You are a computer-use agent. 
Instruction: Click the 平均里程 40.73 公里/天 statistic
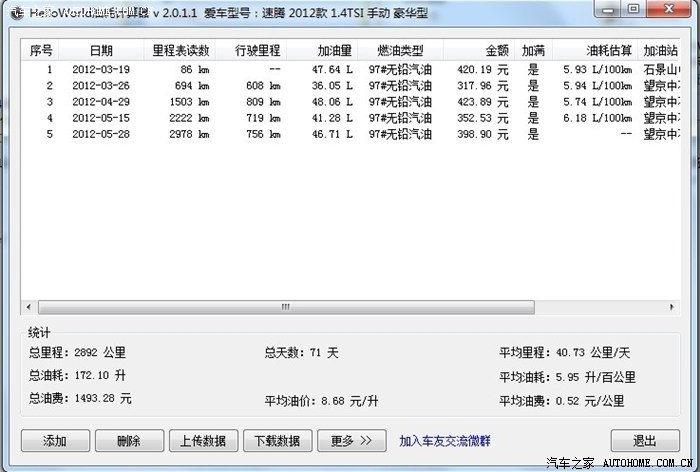(564, 353)
